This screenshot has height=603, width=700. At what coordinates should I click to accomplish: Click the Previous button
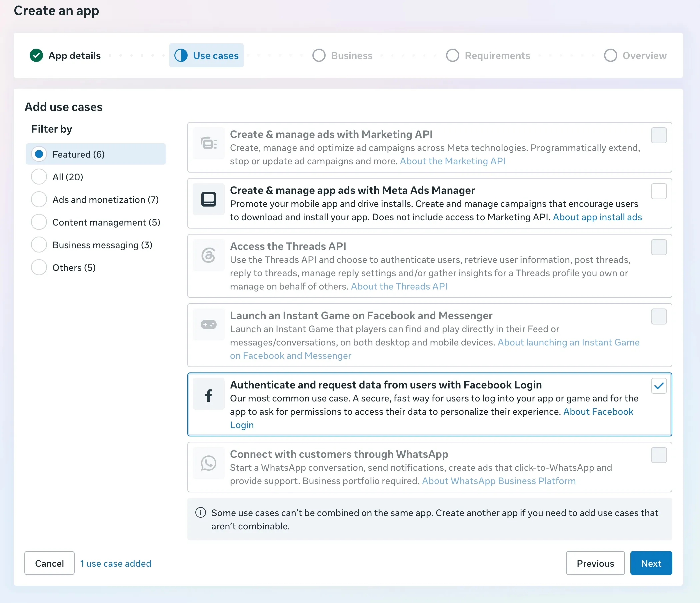coord(595,563)
